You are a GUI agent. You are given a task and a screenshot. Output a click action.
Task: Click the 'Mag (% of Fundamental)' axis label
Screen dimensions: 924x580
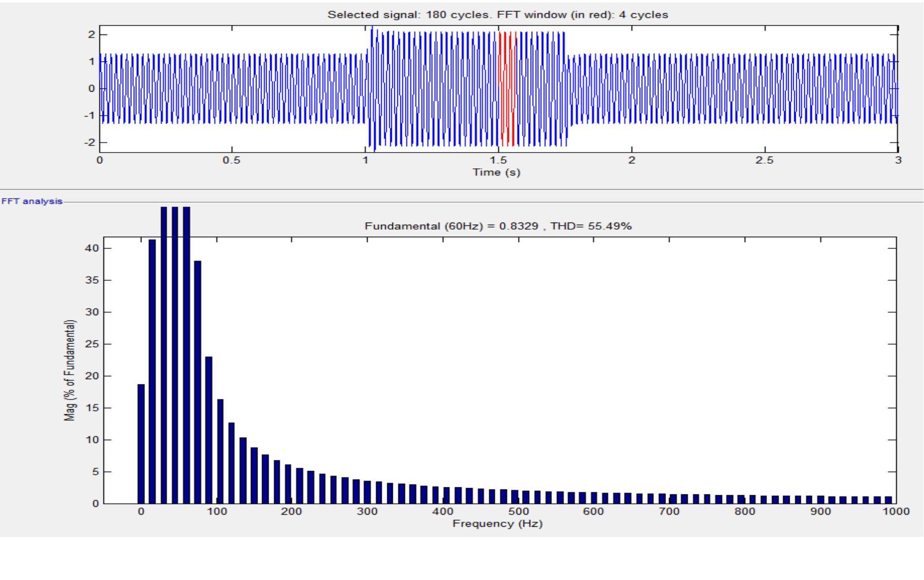(x=69, y=371)
